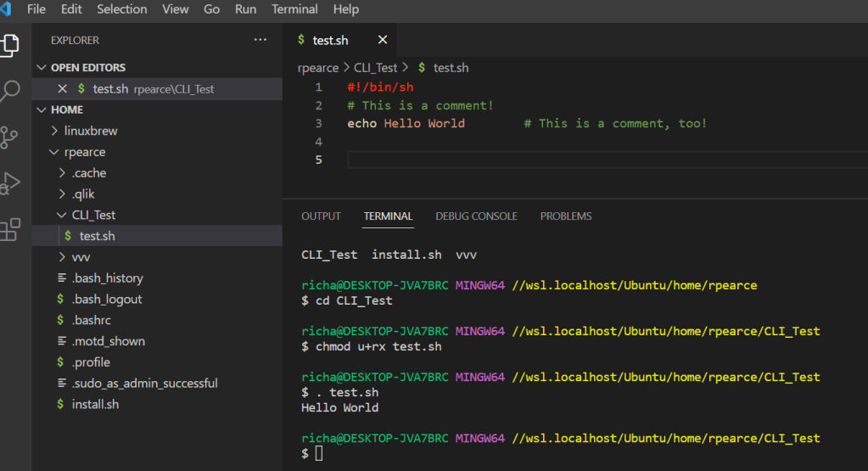The image size is (868, 471).
Task: Switch to the PROBLEMS panel tab
Action: (x=566, y=216)
